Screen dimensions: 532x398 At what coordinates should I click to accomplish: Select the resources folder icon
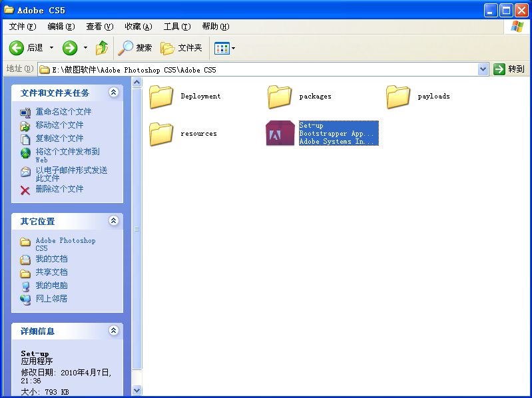point(161,134)
